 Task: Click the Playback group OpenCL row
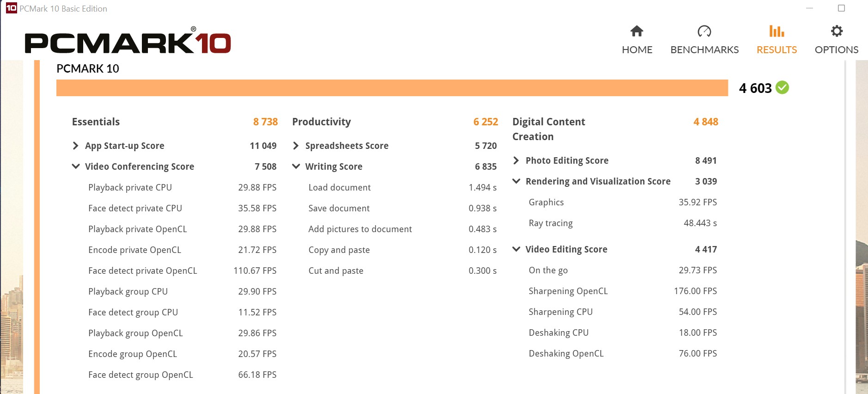pos(183,333)
